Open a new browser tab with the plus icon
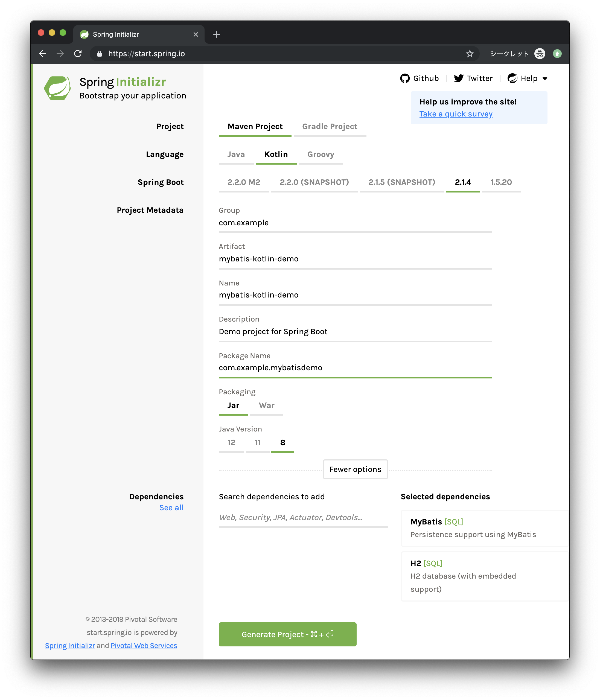Screen dimensions: 600x700 coord(217,34)
